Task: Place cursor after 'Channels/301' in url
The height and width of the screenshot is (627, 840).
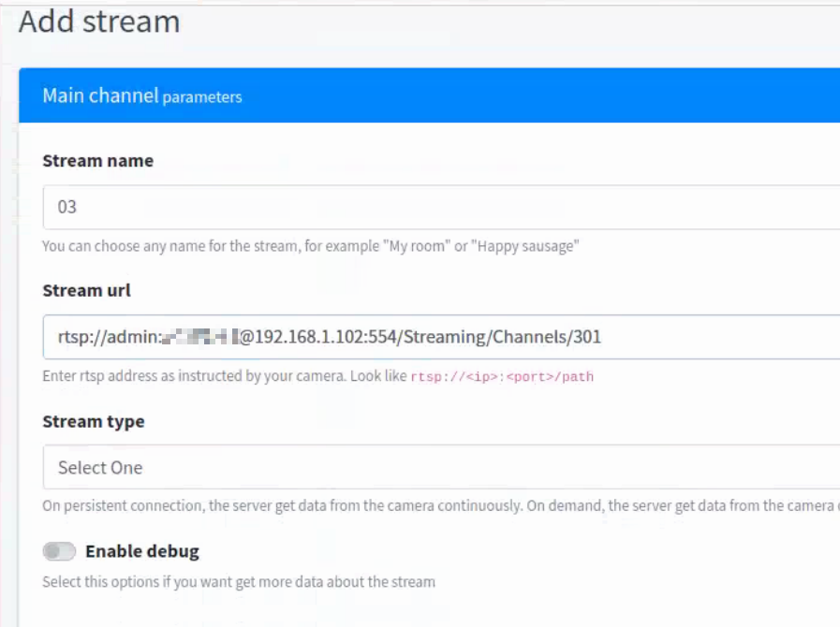Action: [x=602, y=337]
